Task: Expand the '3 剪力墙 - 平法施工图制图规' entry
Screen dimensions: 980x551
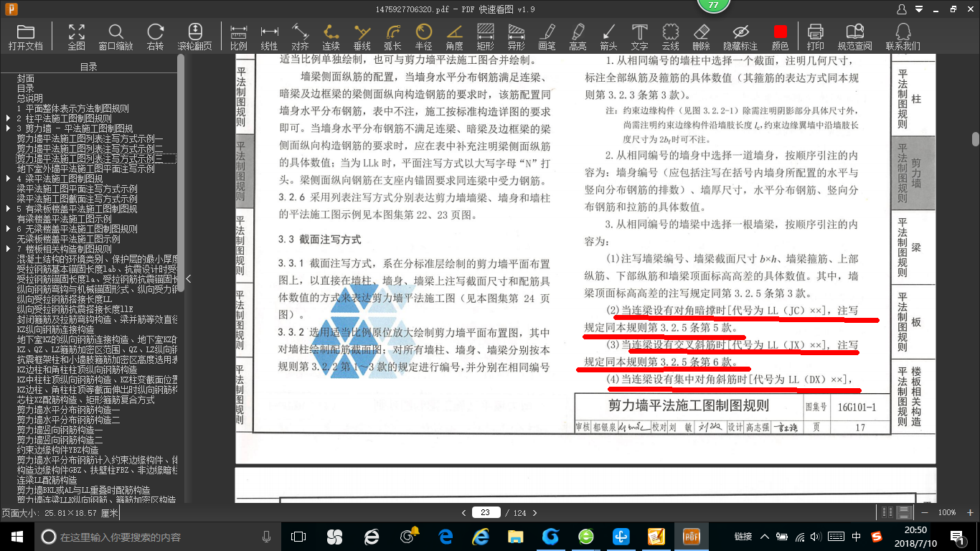Action: [8, 128]
